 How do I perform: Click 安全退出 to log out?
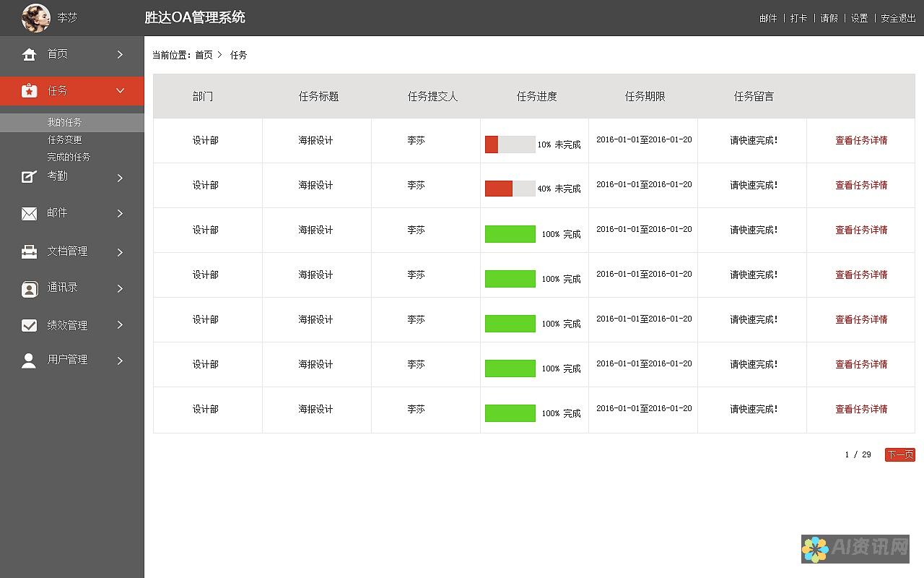(x=898, y=18)
